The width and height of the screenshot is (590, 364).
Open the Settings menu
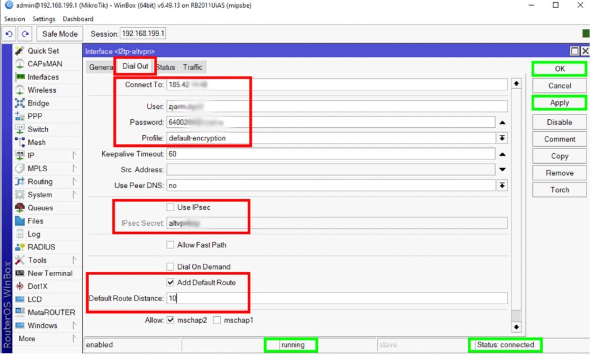click(44, 19)
